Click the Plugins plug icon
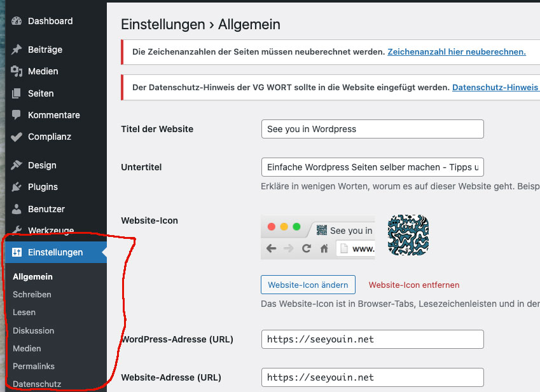The height and width of the screenshot is (392, 540). [x=17, y=187]
